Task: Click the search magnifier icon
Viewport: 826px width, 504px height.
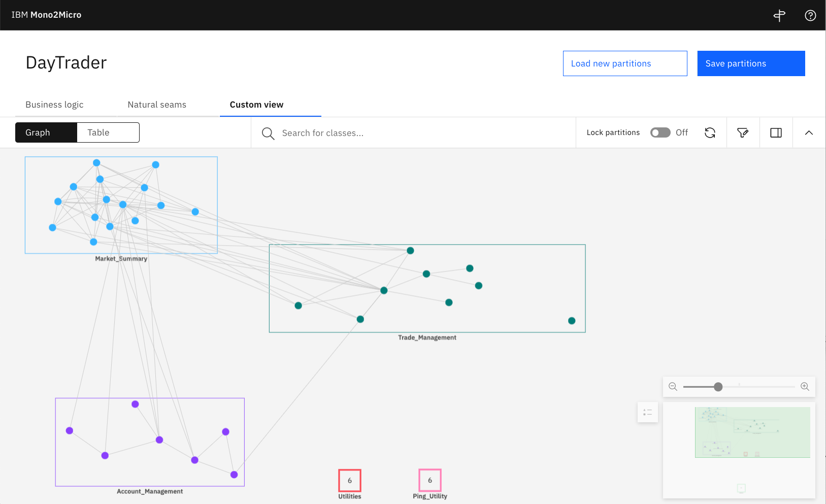Action: (268, 133)
